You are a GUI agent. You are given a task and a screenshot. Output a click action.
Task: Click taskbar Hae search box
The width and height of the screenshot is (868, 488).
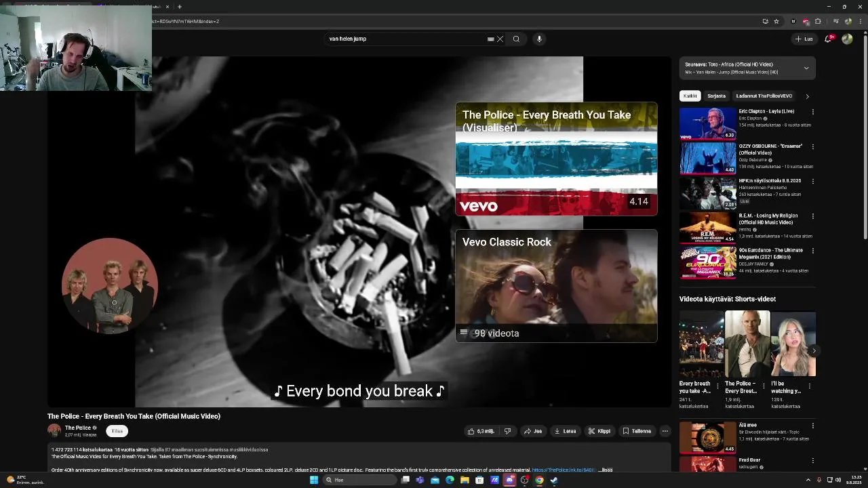coord(359,480)
